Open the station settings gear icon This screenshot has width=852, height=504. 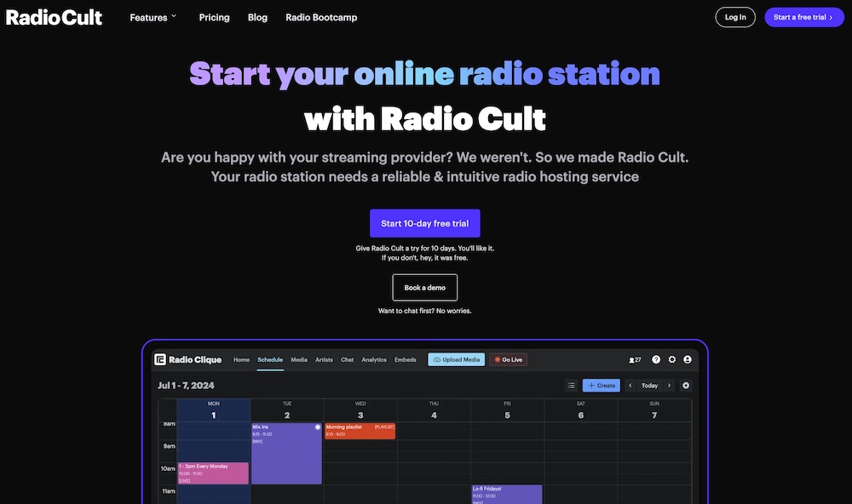pos(672,359)
